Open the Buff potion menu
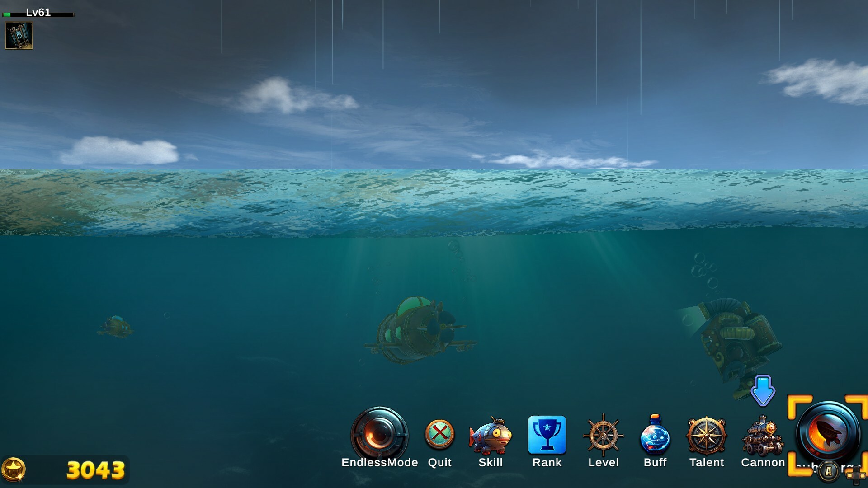This screenshot has height=488, width=868. pyautogui.click(x=655, y=435)
